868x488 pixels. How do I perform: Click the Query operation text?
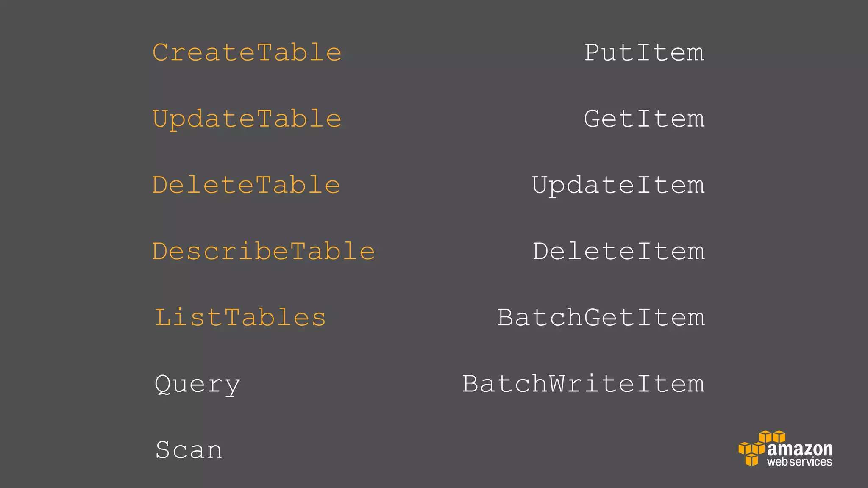(x=198, y=385)
